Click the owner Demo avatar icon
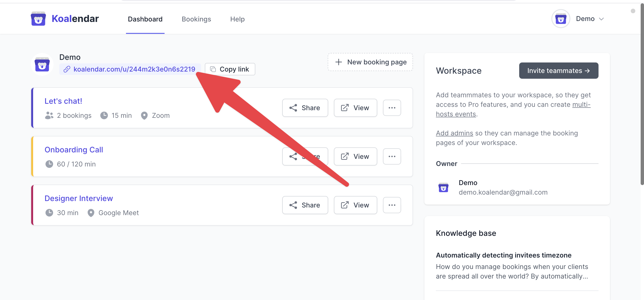 [443, 187]
